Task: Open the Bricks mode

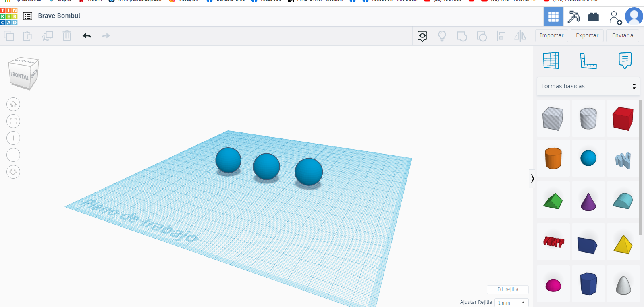Action: pyautogui.click(x=594, y=16)
